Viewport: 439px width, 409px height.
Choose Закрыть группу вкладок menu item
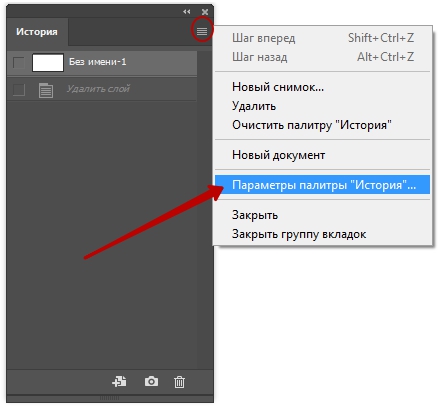click(322, 234)
